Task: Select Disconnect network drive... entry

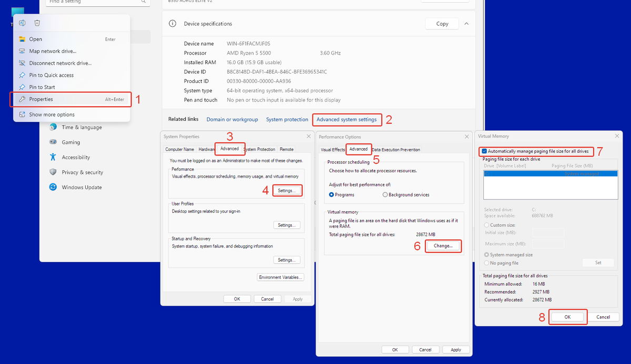Action: coord(71,63)
